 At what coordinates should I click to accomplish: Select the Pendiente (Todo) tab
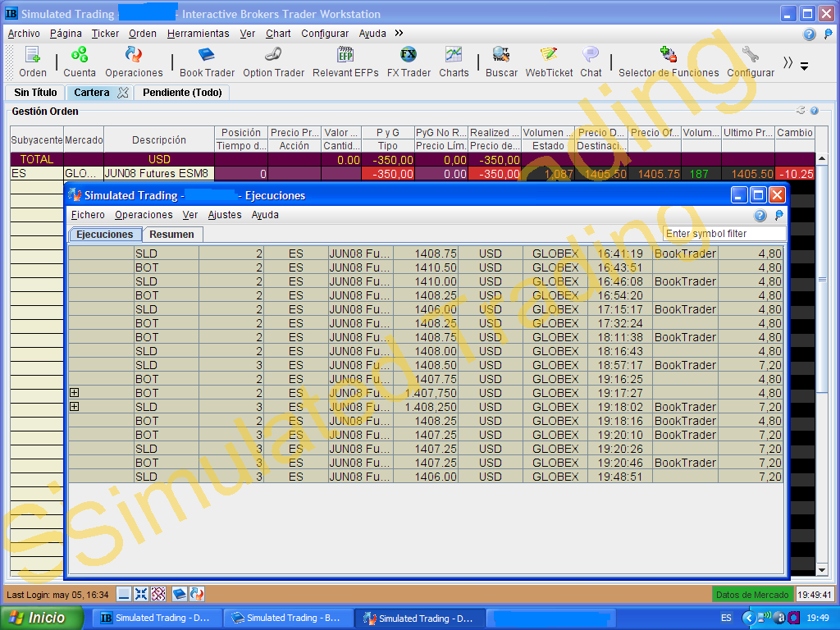pos(182,93)
